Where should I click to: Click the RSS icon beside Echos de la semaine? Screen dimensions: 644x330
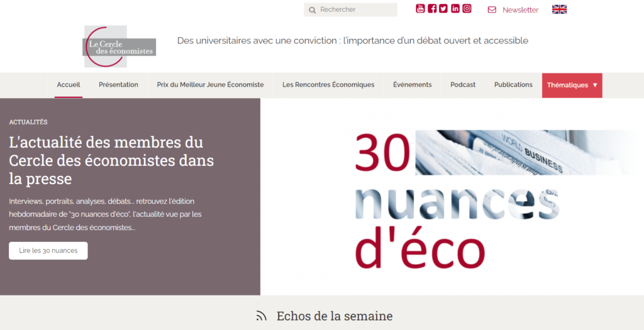click(x=262, y=316)
